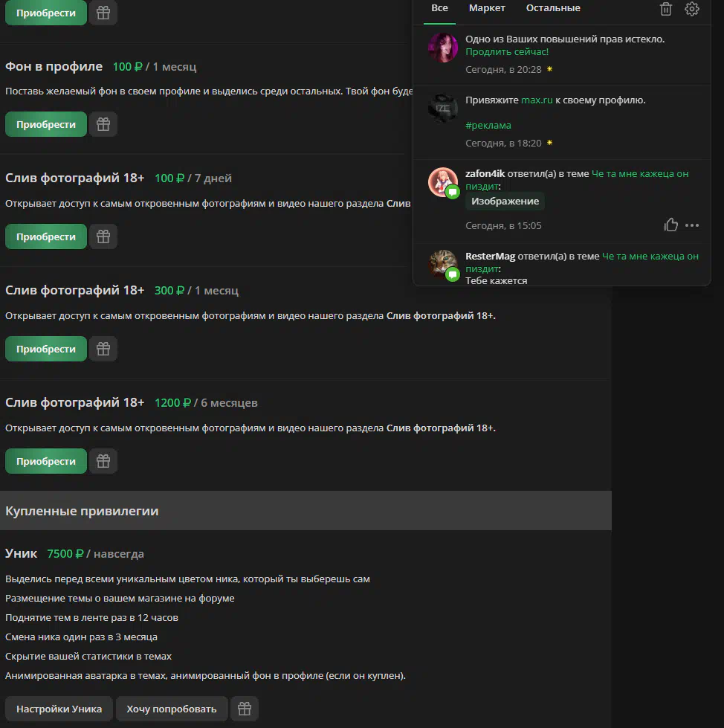Image resolution: width=724 pixels, height=728 pixels.
Task: Gift the 6-month Слив фотографий 18+ upgrade
Action: pos(103,462)
